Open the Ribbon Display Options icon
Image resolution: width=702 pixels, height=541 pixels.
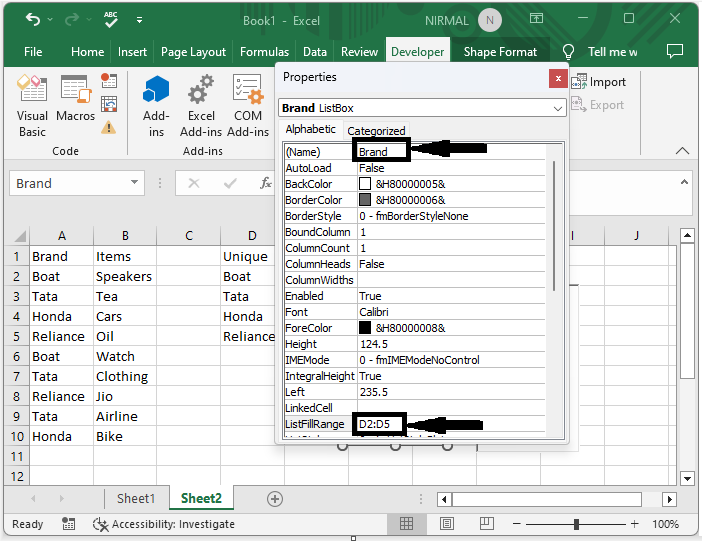pos(536,18)
